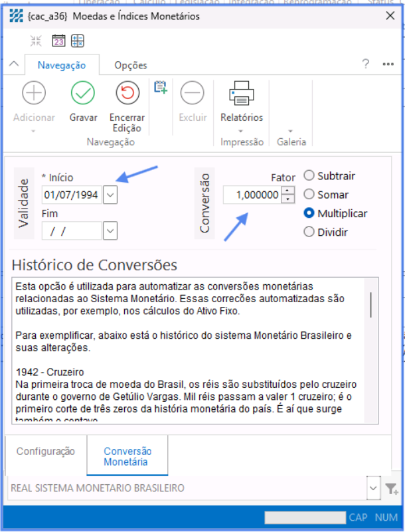Switch to the Opções ribbon tab
The image size is (405, 532).
pos(131,65)
